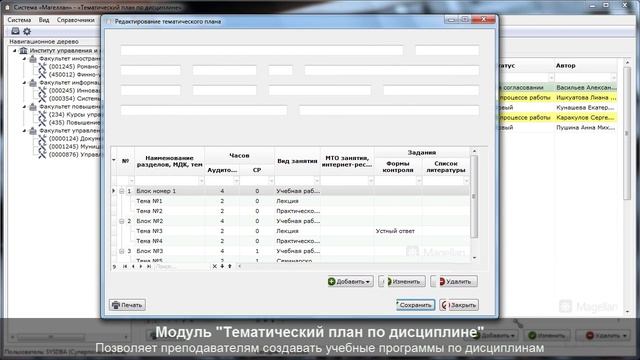Screen dimensions: 640x360
Task: Sort by Формы контроля column header
Action: 398,167
